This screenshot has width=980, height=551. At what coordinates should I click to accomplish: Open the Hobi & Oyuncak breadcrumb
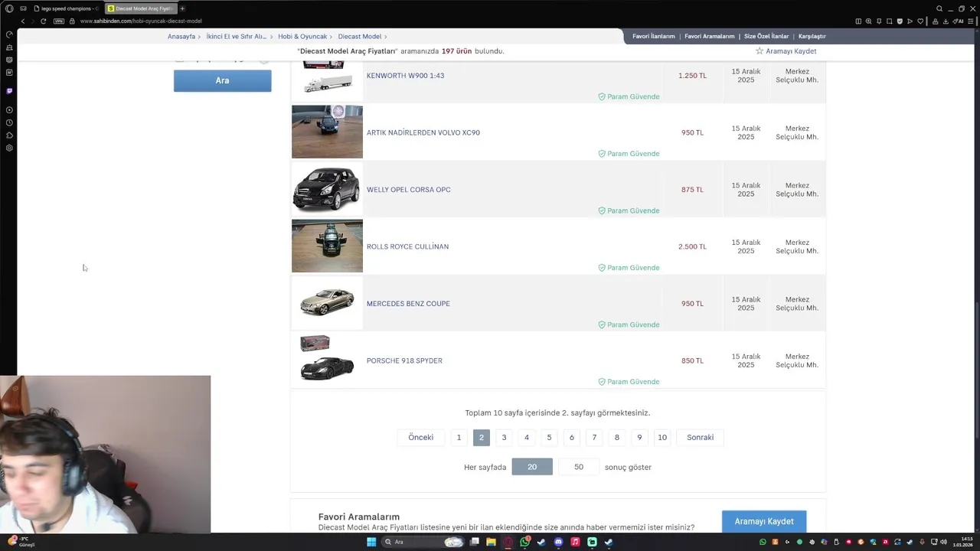(x=302, y=37)
